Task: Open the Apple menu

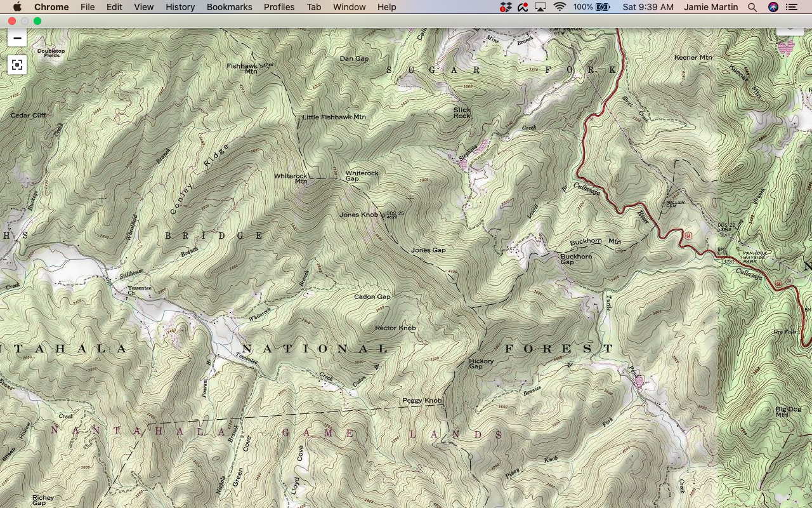Action: click(17, 7)
